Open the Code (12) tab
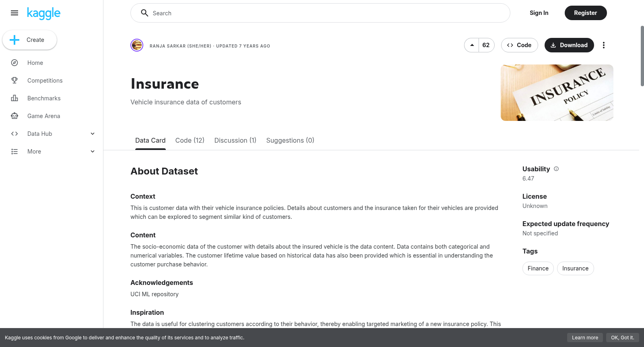This screenshot has width=644, height=347. click(190, 140)
